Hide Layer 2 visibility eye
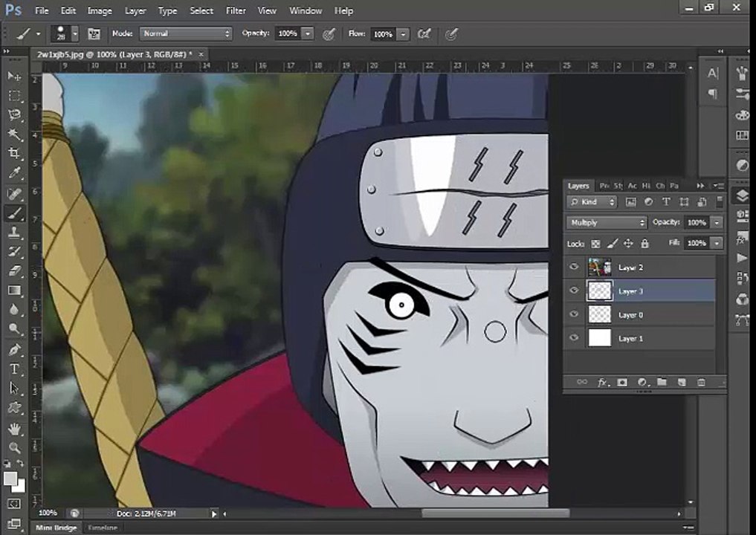The width and height of the screenshot is (756, 535). pyautogui.click(x=574, y=267)
